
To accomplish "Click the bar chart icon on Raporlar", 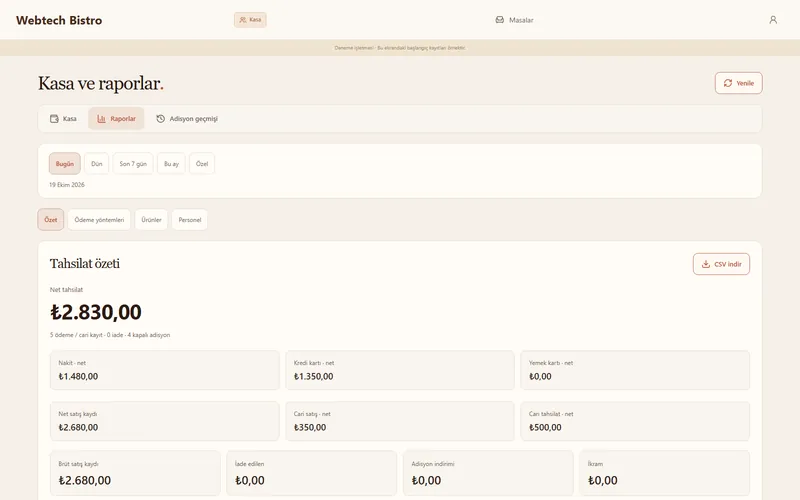I will coord(101,119).
